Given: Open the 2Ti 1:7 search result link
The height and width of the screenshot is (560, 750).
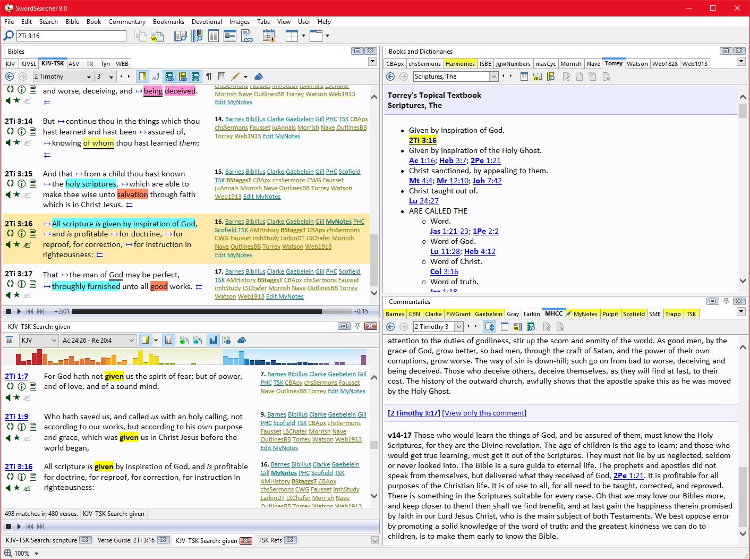Looking at the screenshot, I should pyautogui.click(x=16, y=376).
